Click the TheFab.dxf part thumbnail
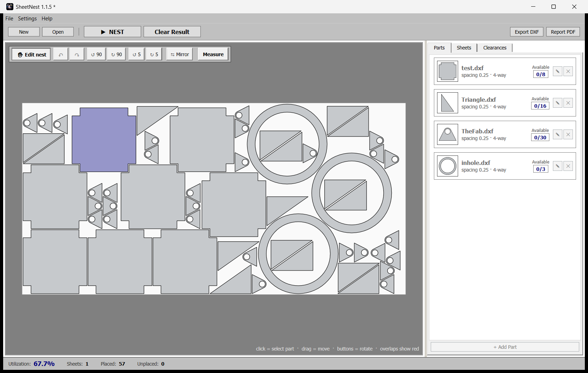Screen dimensions: 588x373 448,134
